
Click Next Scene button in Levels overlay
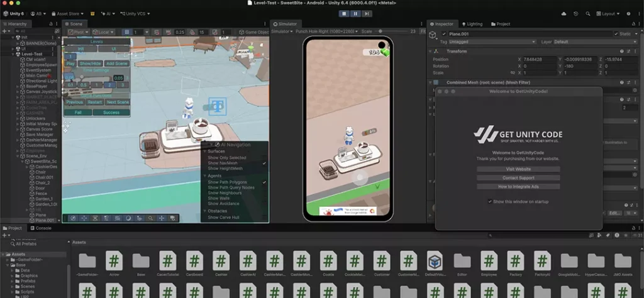point(118,102)
